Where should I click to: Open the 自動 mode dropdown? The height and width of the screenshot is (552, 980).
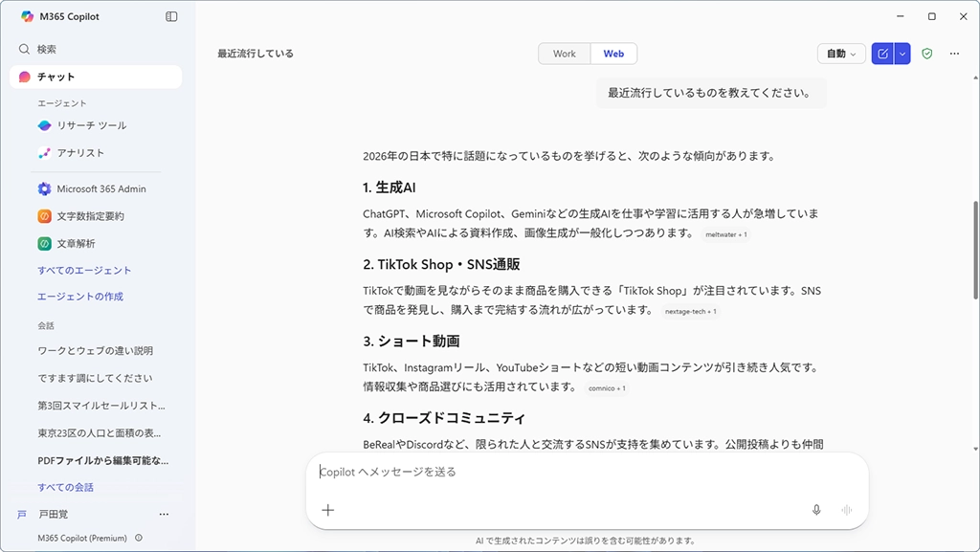coord(841,54)
